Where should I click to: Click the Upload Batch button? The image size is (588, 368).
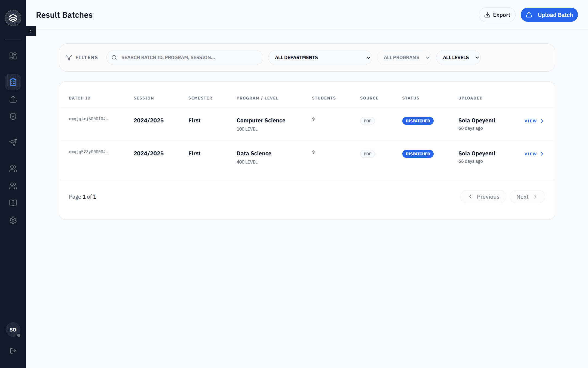[x=549, y=15]
